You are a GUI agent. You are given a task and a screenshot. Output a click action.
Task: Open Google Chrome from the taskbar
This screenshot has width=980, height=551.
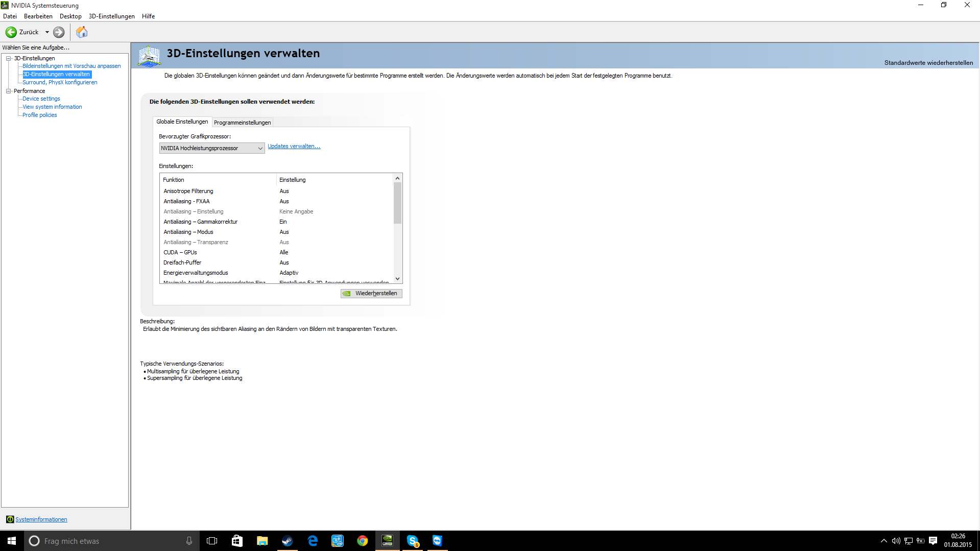362,541
